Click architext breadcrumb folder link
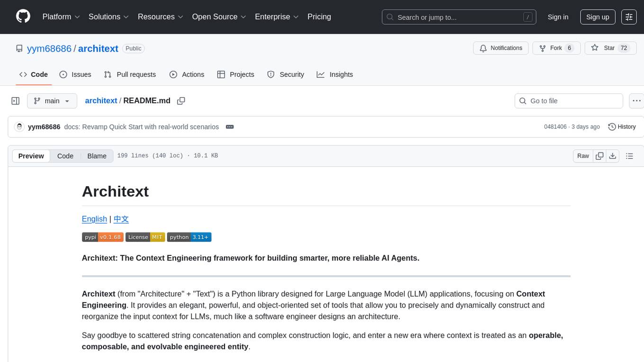Viewport: 644px width, 362px height. click(101, 100)
